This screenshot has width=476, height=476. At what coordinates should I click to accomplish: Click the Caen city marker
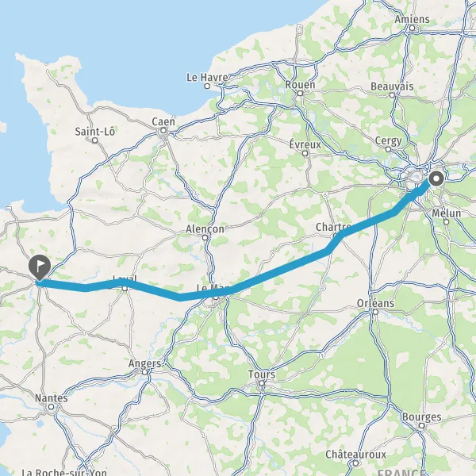point(163,131)
